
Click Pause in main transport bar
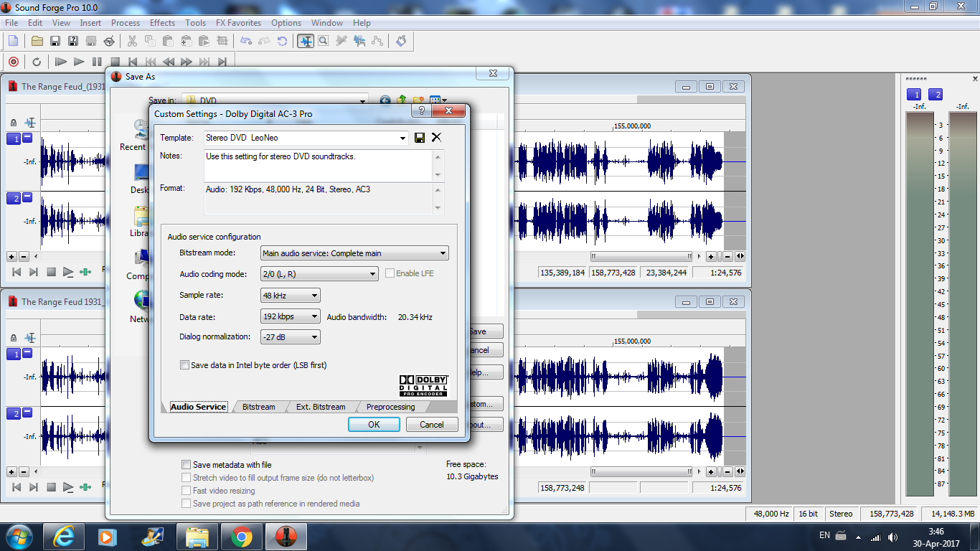click(97, 62)
